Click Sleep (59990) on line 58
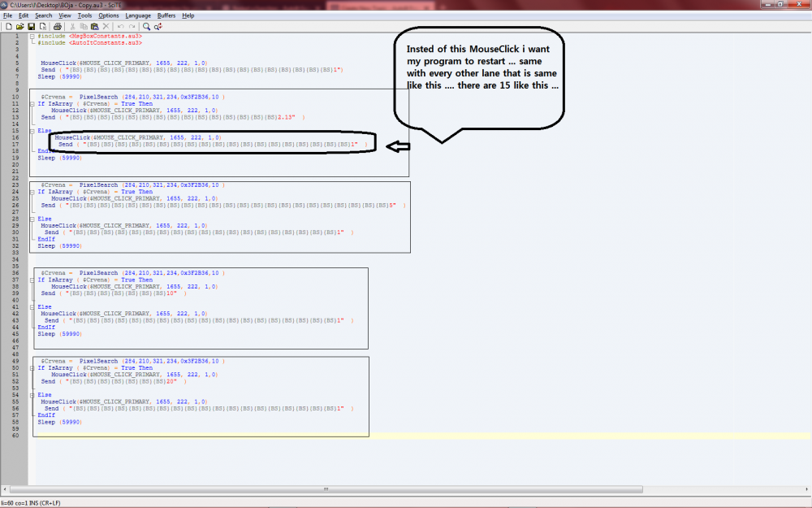The height and width of the screenshot is (508, 812). click(x=59, y=422)
